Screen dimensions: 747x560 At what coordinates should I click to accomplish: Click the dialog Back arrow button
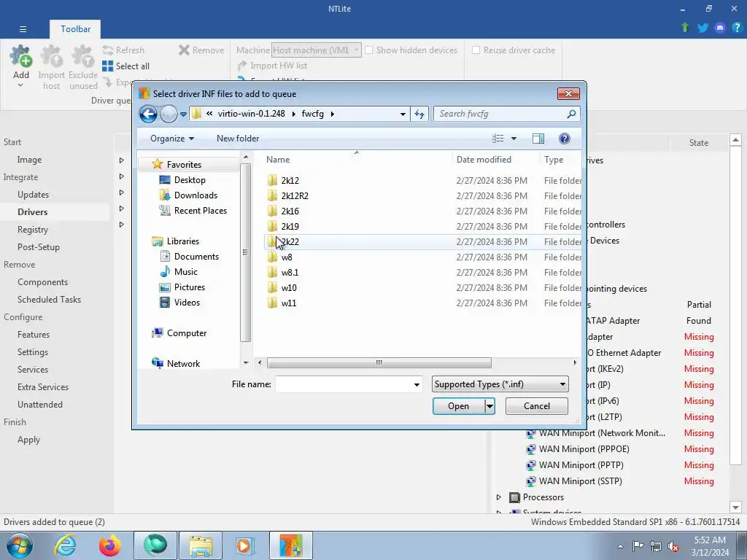pyautogui.click(x=148, y=114)
